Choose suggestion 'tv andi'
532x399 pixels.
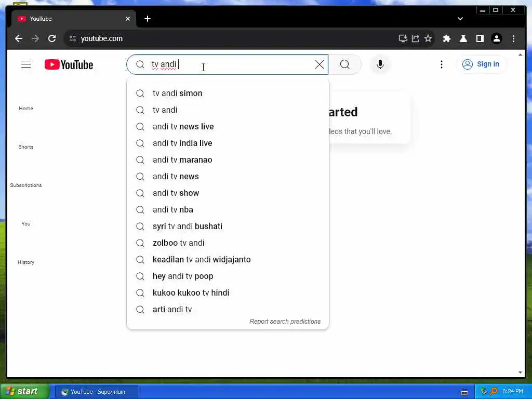coord(228,110)
